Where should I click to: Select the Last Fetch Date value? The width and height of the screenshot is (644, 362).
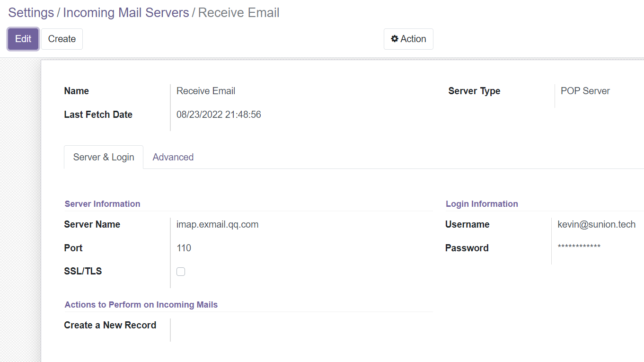(219, 115)
